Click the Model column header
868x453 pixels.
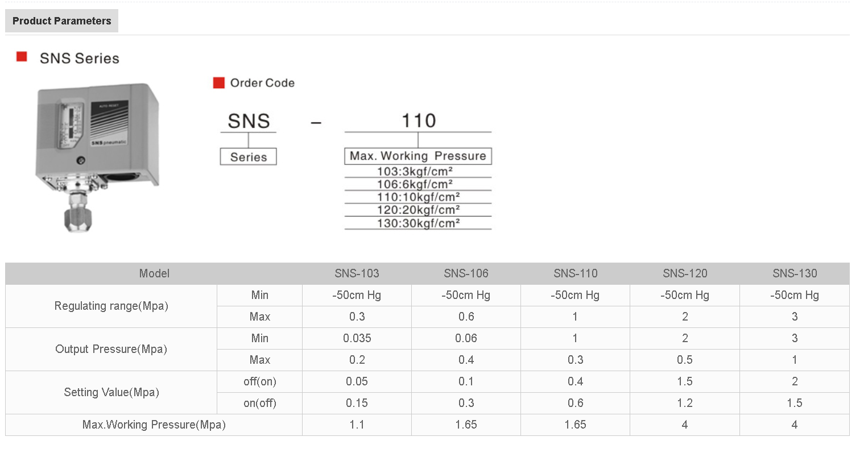coord(154,273)
